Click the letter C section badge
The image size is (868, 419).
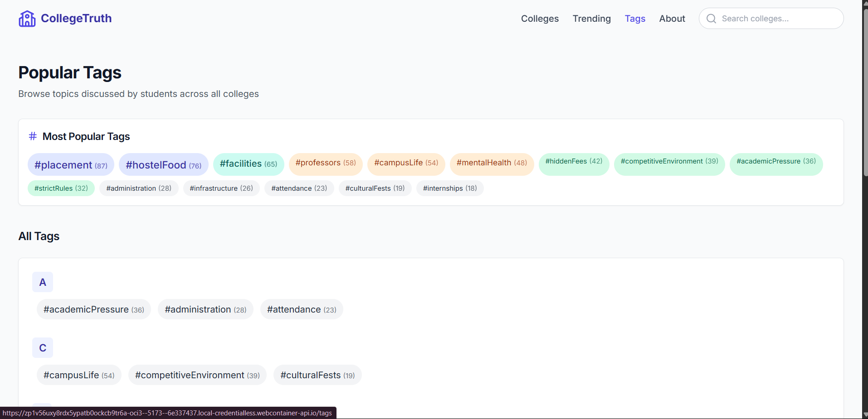43,348
